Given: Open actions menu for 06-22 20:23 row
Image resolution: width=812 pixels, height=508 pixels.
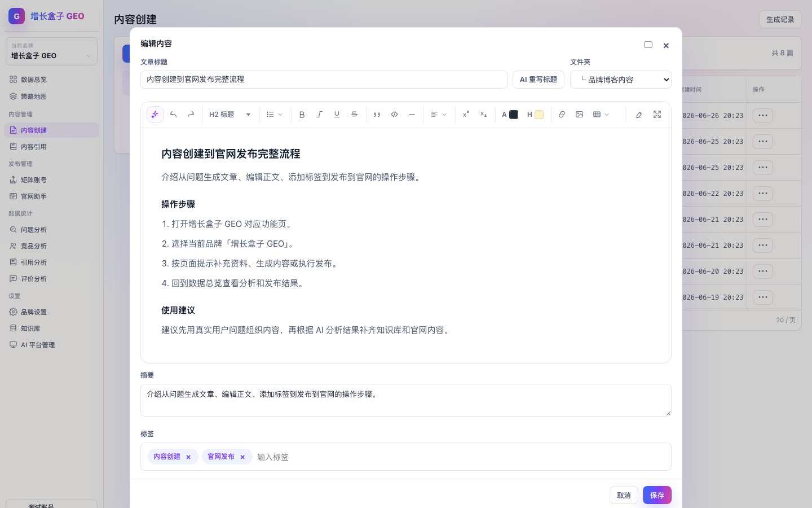Looking at the screenshot, I should tap(763, 194).
